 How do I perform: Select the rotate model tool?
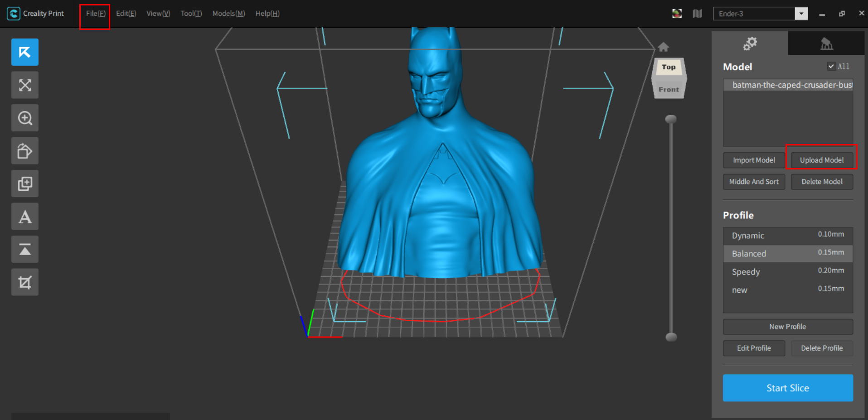point(24,150)
